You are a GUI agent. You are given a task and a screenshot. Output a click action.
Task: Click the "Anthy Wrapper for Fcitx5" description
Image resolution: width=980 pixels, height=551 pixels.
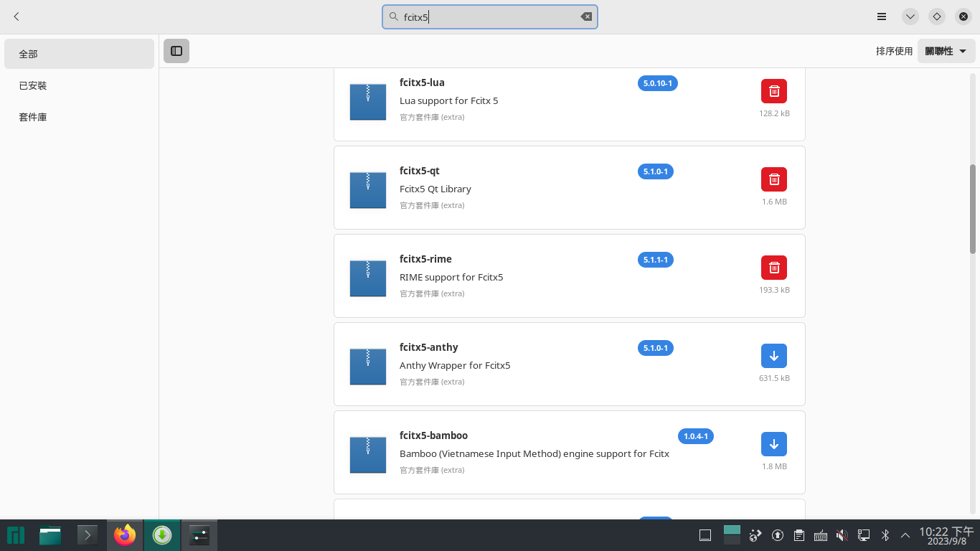[x=455, y=365]
